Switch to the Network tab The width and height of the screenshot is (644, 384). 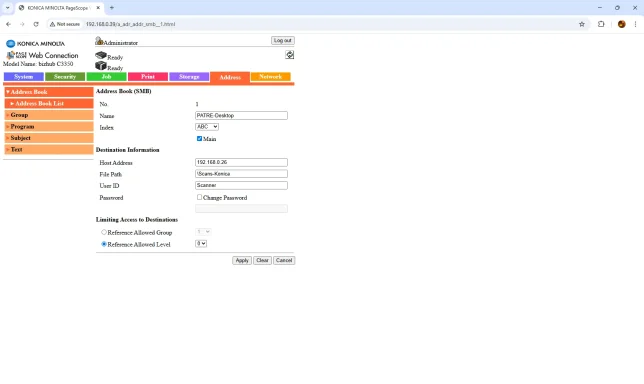pyautogui.click(x=271, y=77)
